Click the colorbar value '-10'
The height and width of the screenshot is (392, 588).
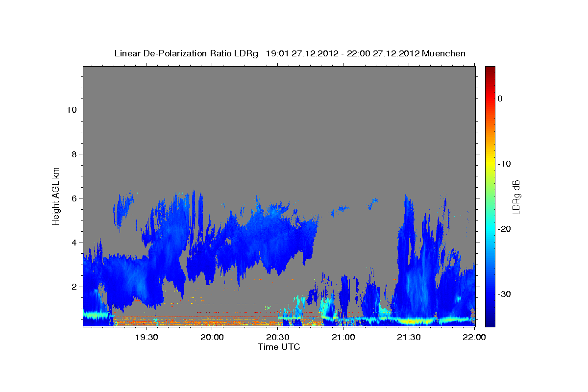pyautogui.click(x=504, y=164)
